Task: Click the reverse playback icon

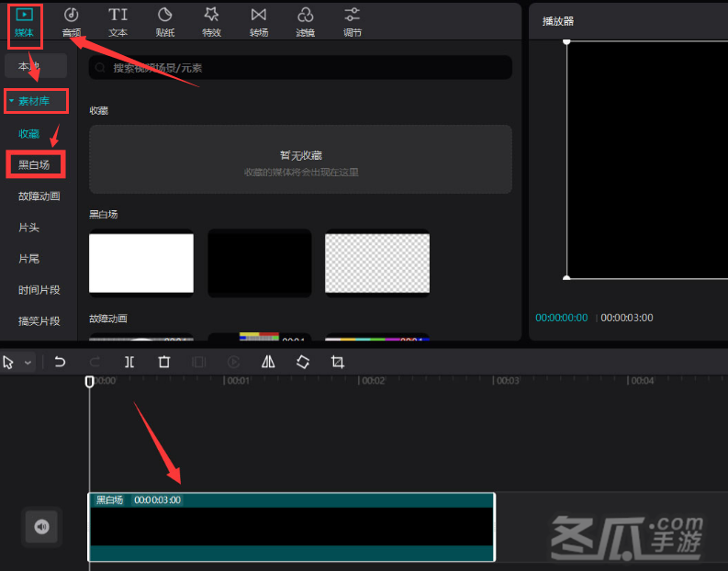Action: 233,362
